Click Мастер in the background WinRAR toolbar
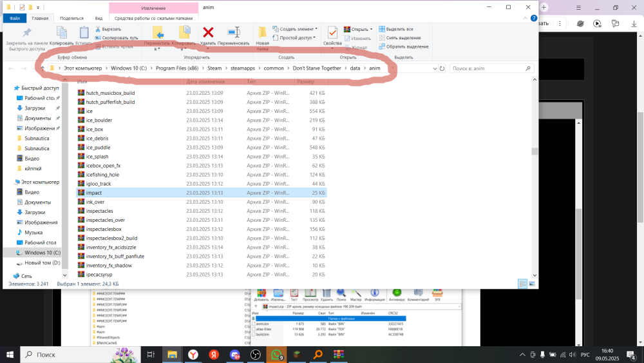Screen dimensions: 644x363 pos(355,295)
